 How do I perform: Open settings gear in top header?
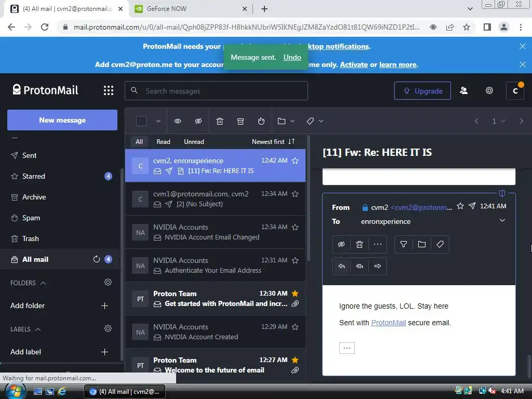click(x=489, y=90)
